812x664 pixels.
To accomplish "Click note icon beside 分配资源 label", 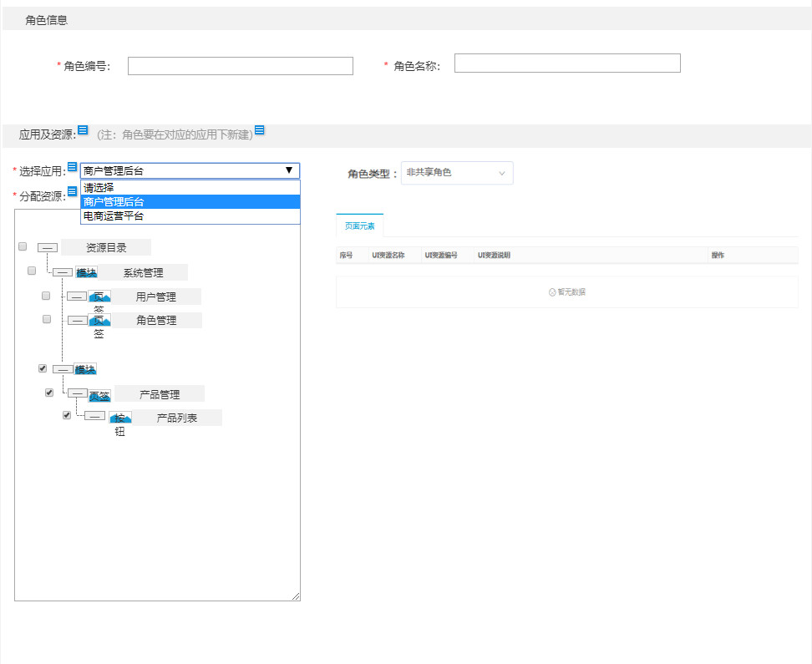I will coord(73,191).
